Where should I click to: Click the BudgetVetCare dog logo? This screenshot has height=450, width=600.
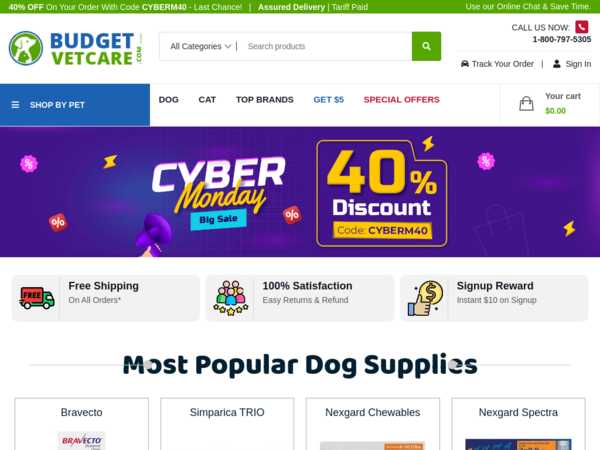26,48
